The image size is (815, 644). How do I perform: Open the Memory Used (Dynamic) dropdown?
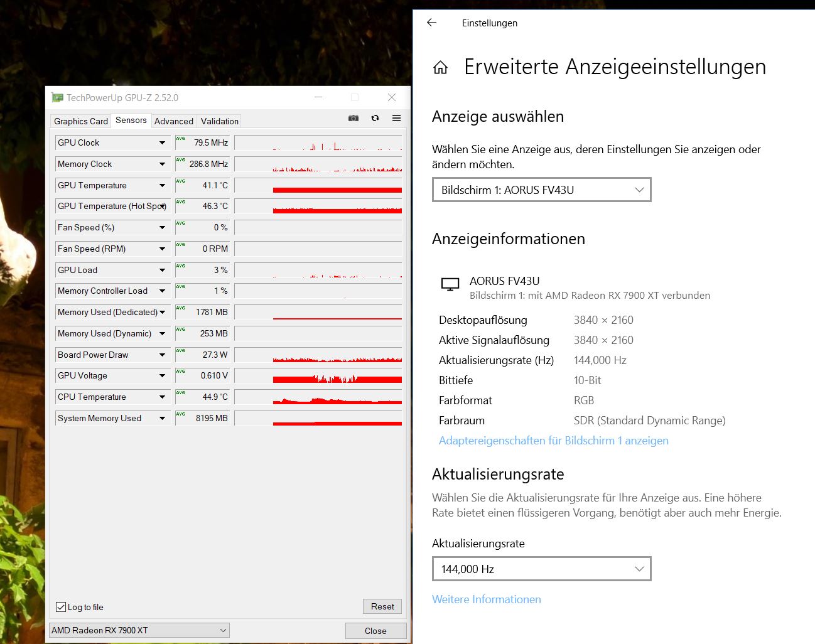(x=162, y=334)
